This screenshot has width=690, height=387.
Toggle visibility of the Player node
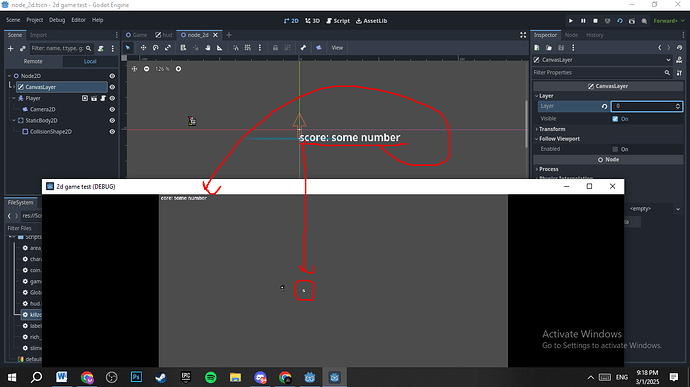coord(112,98)
